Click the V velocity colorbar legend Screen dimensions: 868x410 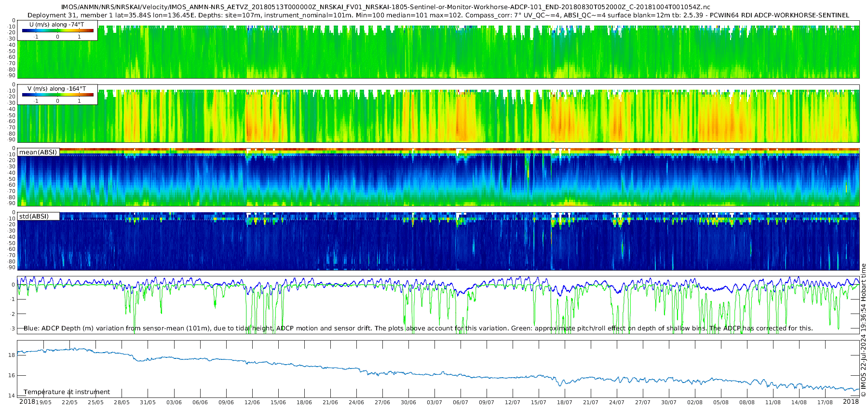click(57, 95)
